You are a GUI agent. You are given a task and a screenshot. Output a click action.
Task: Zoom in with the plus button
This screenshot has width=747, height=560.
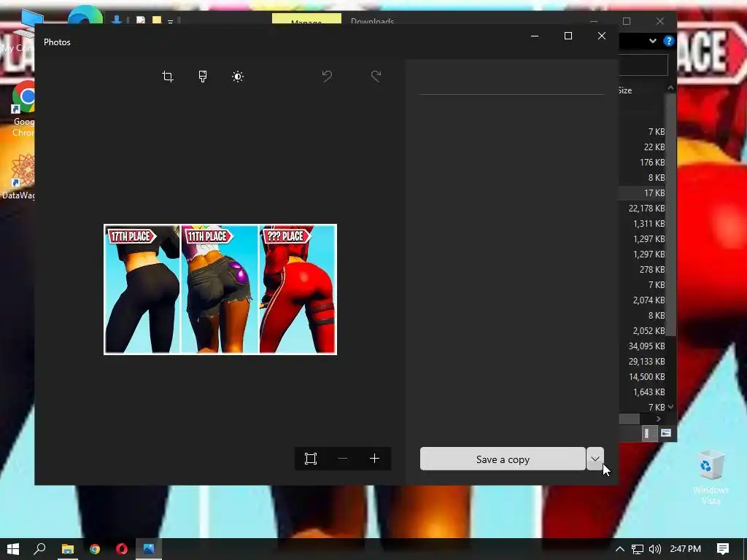pyautogui.click(x=374, y=459)
